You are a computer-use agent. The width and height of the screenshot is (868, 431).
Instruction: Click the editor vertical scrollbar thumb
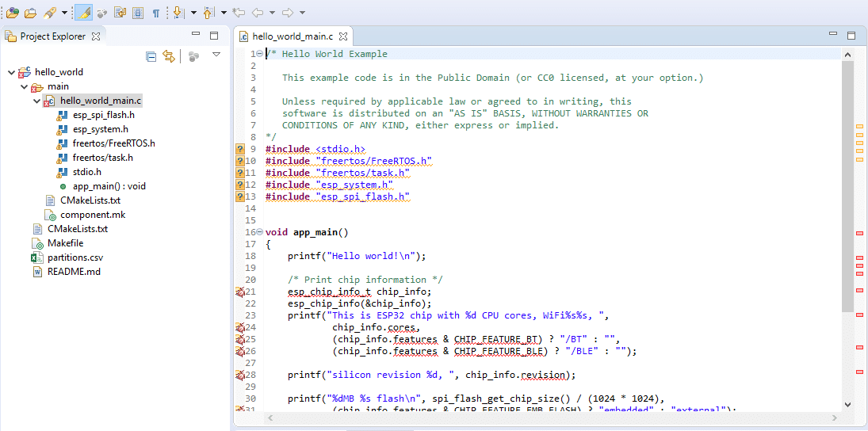(x=847, y=185)
